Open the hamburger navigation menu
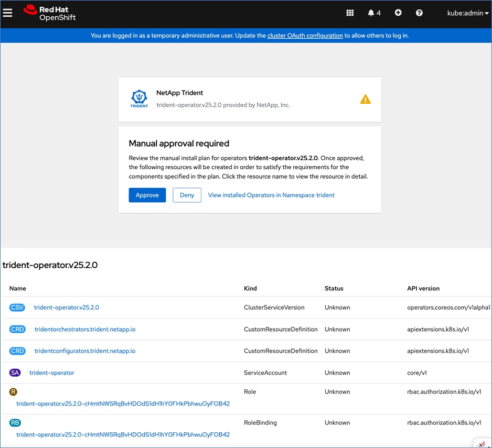Viewport: 492px width, 448px height. (7, 13)
